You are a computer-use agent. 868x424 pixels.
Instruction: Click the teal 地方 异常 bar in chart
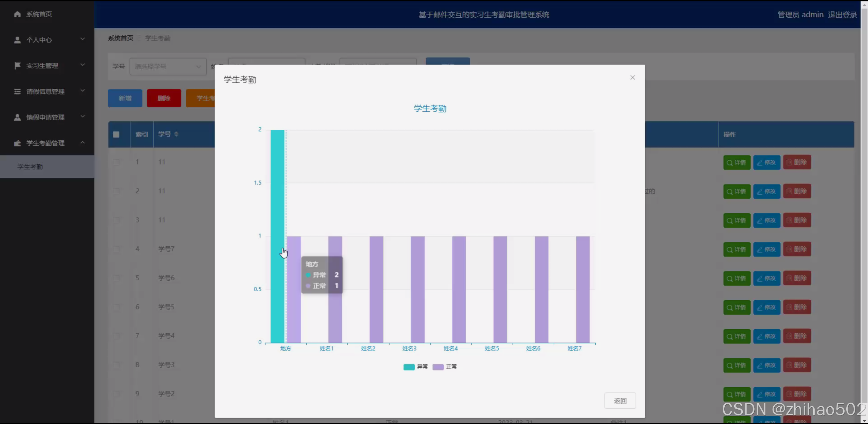[277, 204]
